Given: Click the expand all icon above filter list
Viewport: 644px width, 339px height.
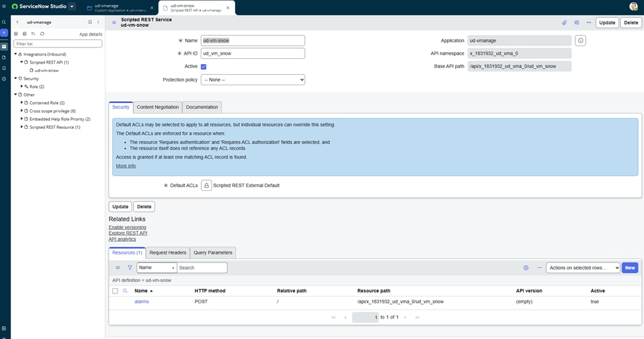Looking at the screenshot, I should 16,34.
